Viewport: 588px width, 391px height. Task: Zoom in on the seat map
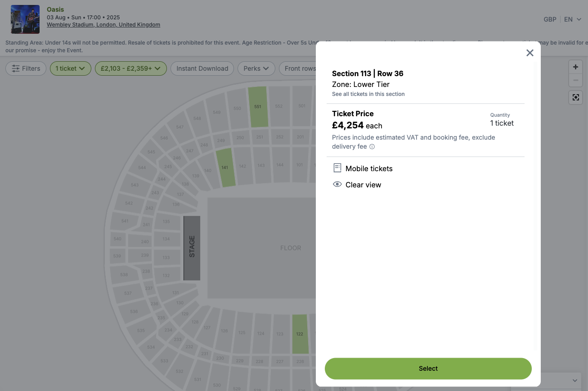pos(575,67)
